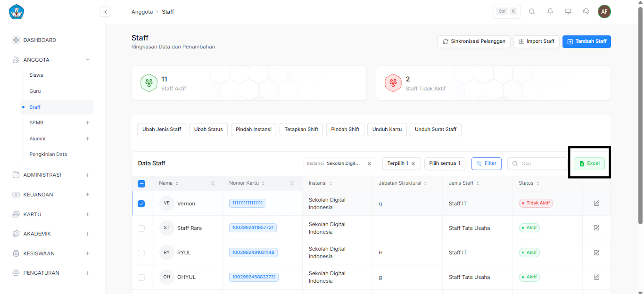The width and height of the screenshot is (644, 294).
Task: Open the headset support icon
Action: tap(586, 12)
